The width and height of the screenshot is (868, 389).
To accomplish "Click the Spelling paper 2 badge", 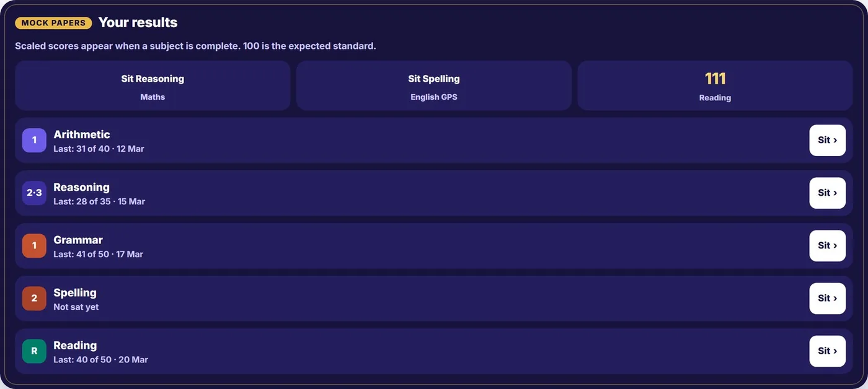I will (34, 298).
